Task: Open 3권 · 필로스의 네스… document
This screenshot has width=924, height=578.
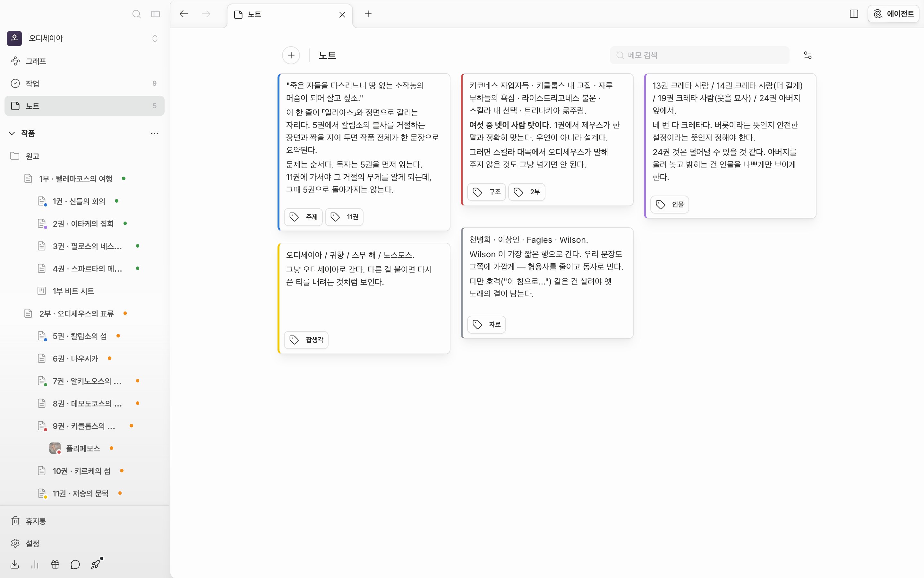Action: 84,246
